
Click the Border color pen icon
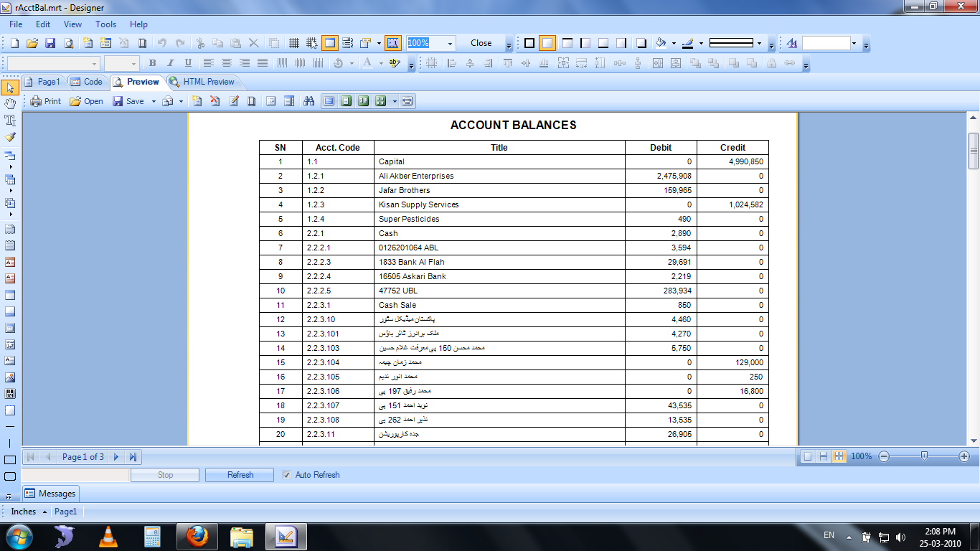[x=688, y=43]
